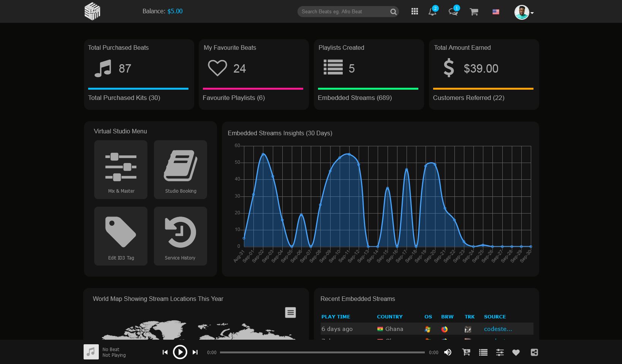Click the Mix & Master tile
Viewport: 622px width, 364px height.
[121, 169]
